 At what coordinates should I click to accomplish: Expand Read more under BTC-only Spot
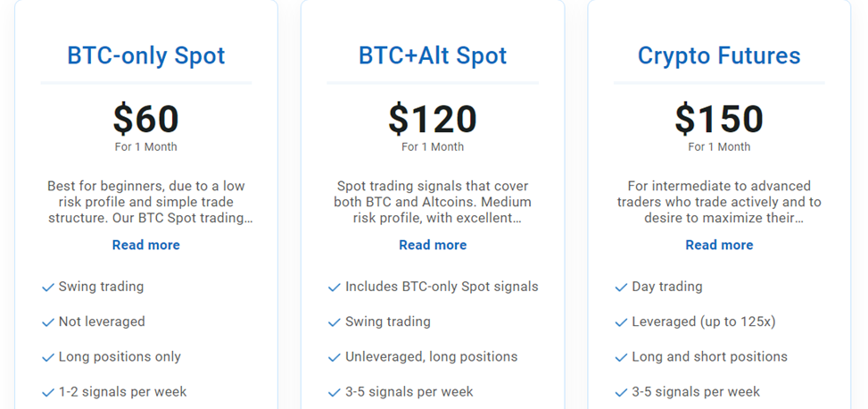point(146,245)
